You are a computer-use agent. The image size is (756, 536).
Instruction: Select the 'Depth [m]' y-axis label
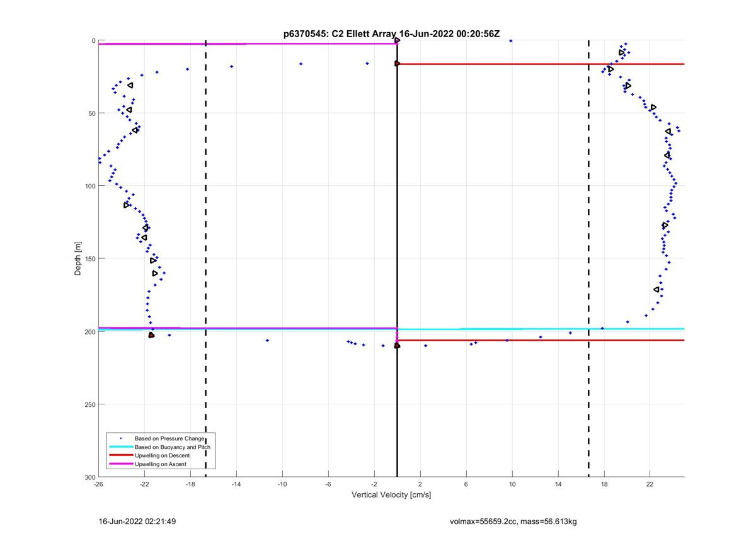tap(79, 258)
